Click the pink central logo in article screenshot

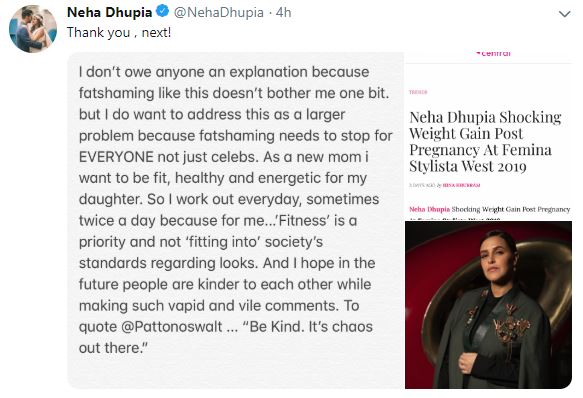[493, 54]
